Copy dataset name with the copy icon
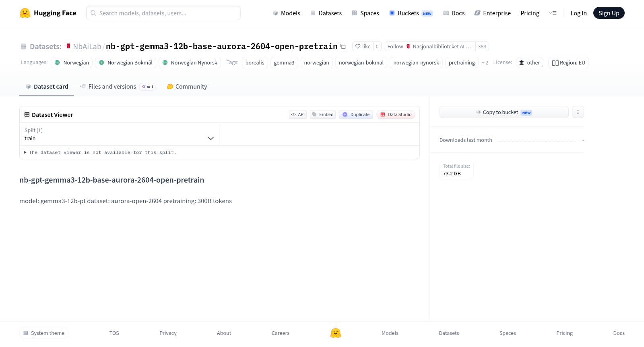644x347 pixels. point(343,46)
